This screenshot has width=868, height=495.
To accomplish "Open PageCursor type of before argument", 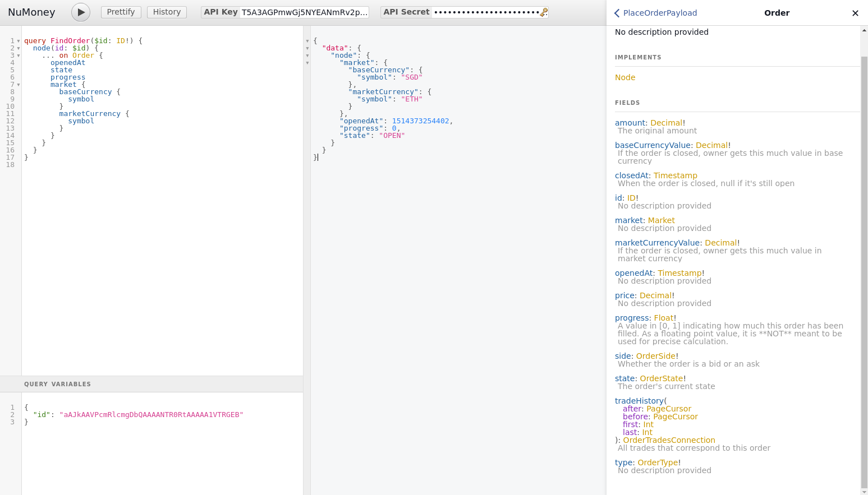I will tap(676, 417).
